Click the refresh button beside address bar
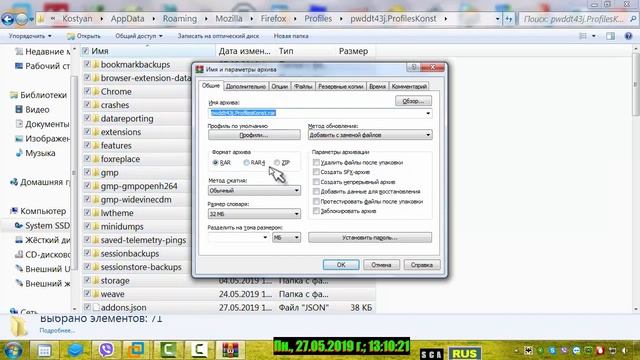The height and width of the screenshot is (360, 640). [x=509, y=19]
